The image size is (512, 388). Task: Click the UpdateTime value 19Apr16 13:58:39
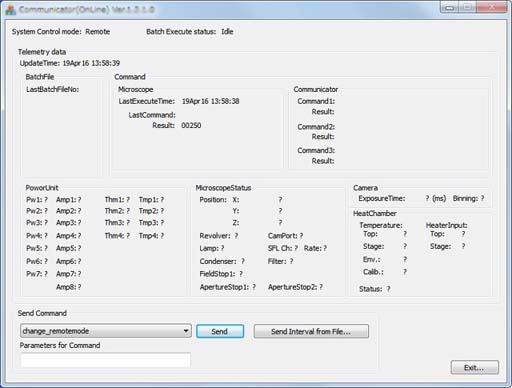pos(91,63)
